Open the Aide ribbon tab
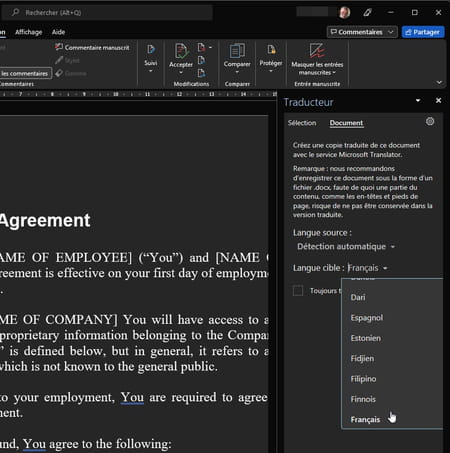 click(x=58, y=32)
